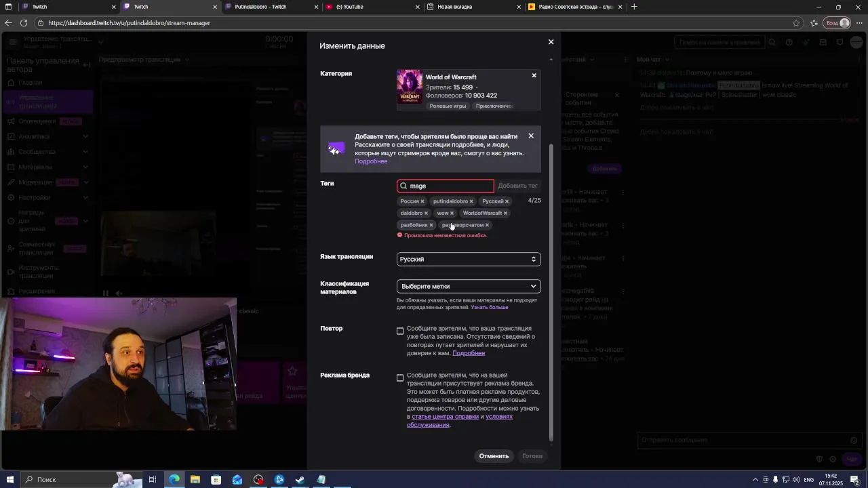Click the Готово button

click(x=532, y=456)
